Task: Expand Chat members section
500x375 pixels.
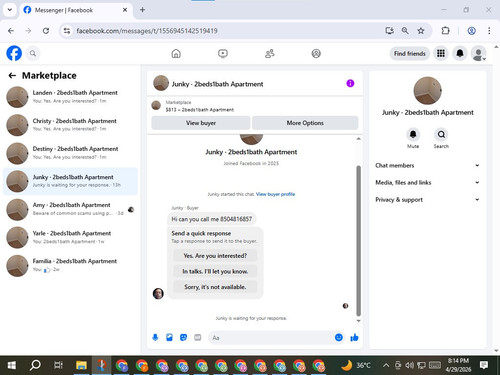Action: pyautogui.click(x=427, y=166)
